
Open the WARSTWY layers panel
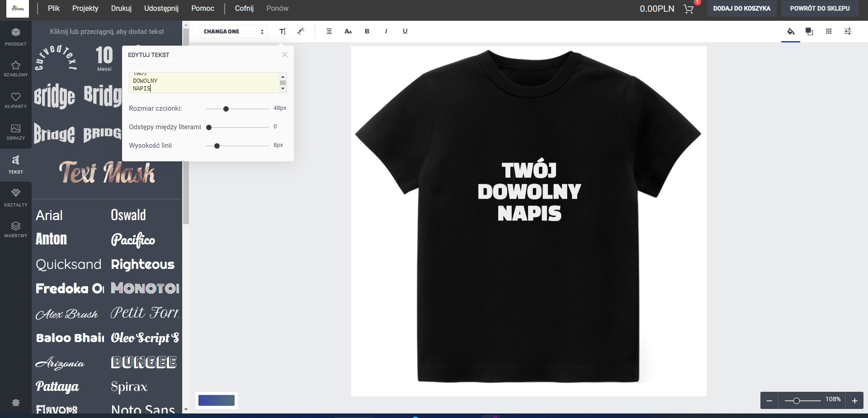[15, 229]
